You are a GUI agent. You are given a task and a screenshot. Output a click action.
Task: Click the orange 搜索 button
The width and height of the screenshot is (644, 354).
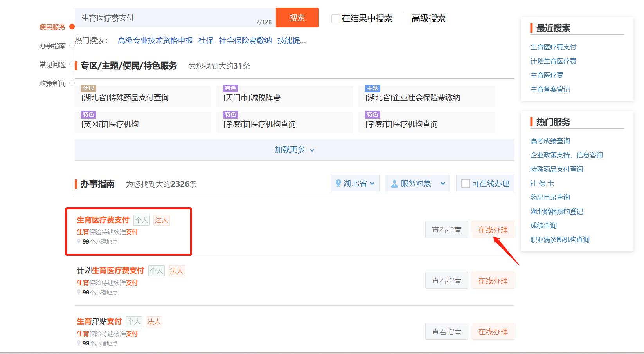pyautogui.click(x=297, y=18)
